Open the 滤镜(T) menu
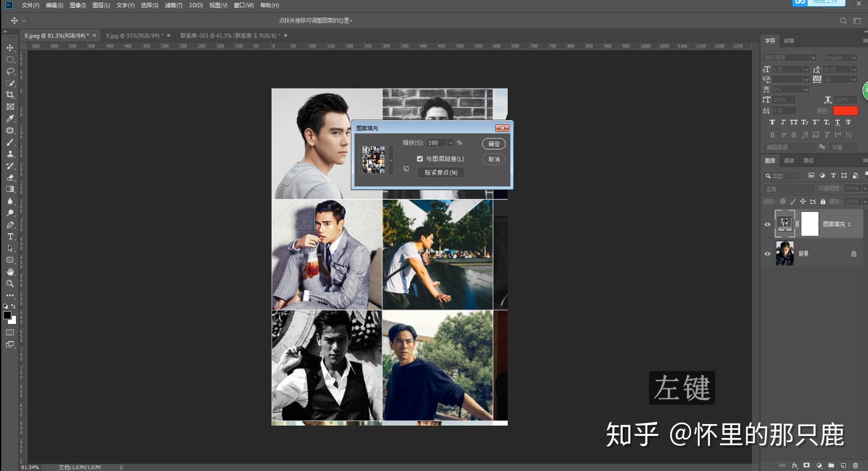 pos(174,5)
